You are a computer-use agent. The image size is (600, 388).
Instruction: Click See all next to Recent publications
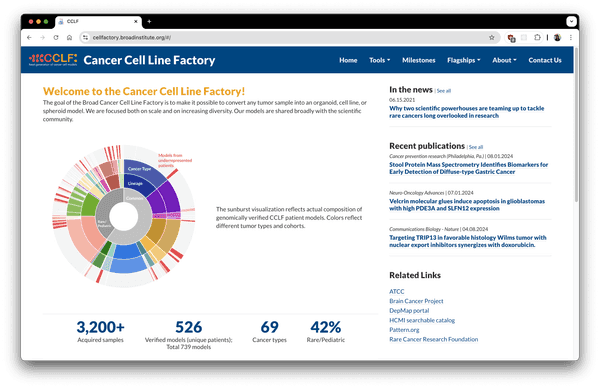tap(476, 147)
